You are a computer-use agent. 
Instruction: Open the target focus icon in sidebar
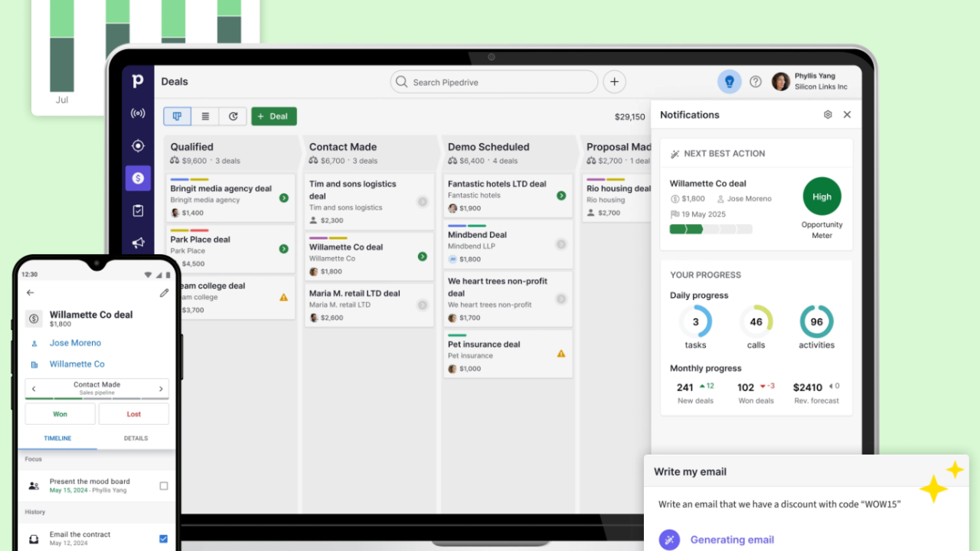click(x=138, y=145)
